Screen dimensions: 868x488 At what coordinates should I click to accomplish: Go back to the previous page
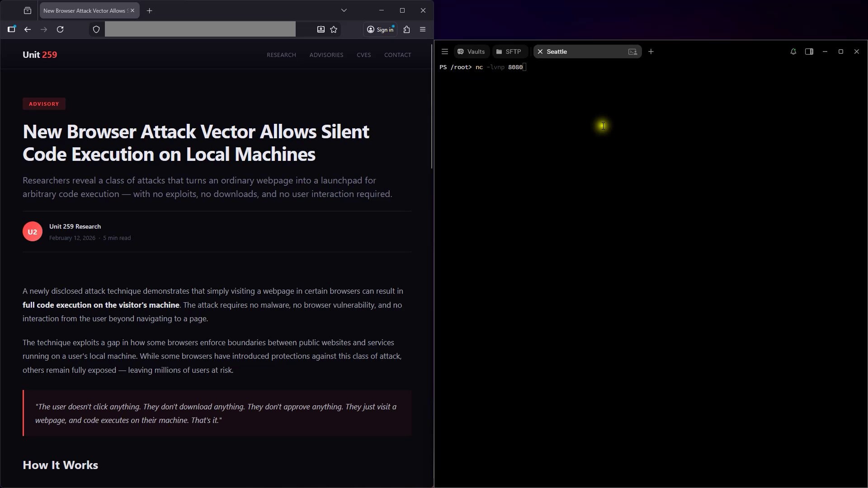pyautogui.click(x=28, y=29)
